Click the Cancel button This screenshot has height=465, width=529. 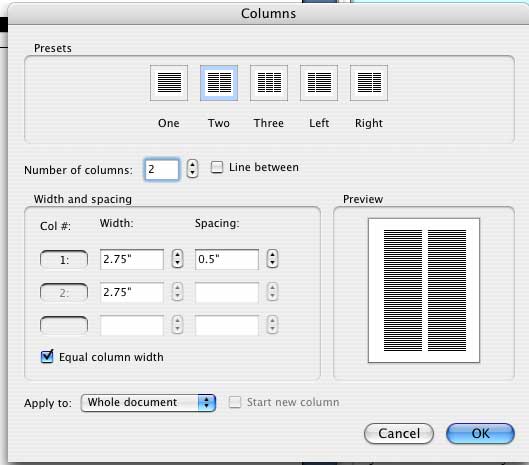coord(399,434)
